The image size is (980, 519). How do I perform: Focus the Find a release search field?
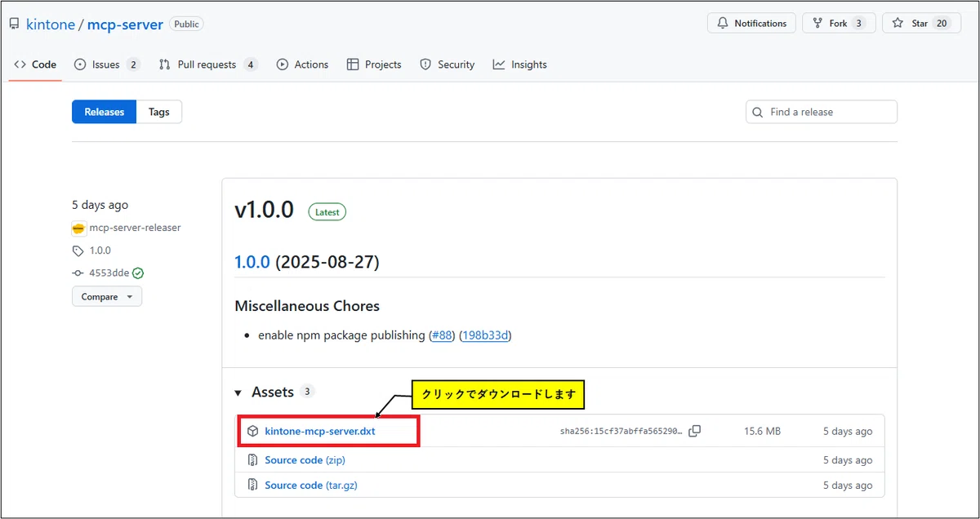822,112
